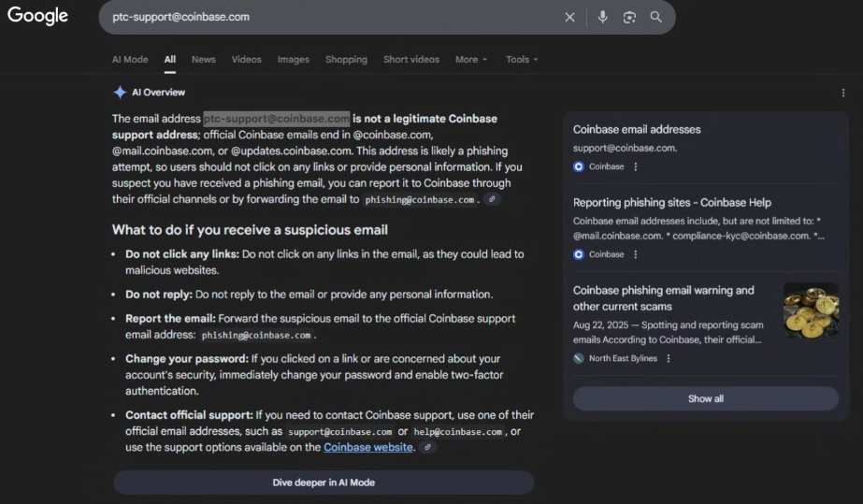Click the source link icon after Coinbase website

point(427,448)
